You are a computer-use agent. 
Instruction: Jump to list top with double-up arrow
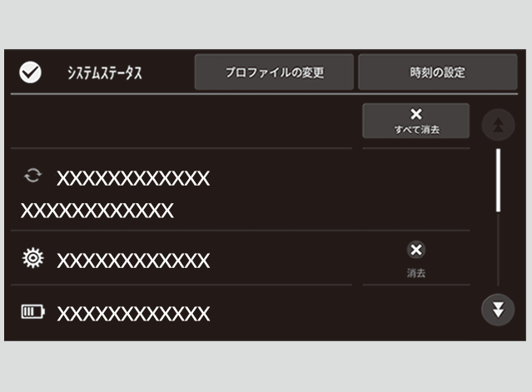coord(498,125)
